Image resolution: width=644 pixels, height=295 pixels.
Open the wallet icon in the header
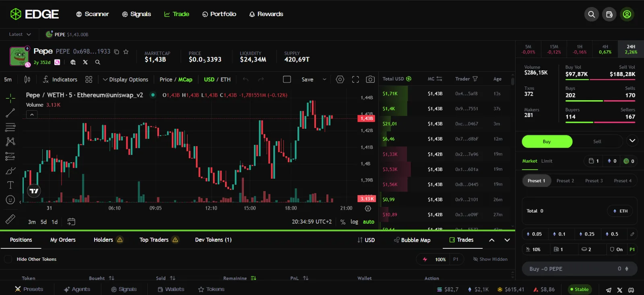point(609,14)
